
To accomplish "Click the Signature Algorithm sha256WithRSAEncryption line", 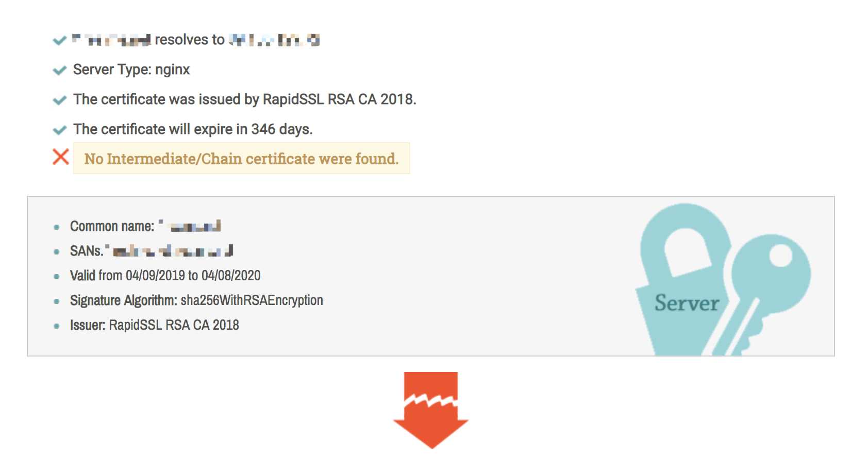I will 196,300.
